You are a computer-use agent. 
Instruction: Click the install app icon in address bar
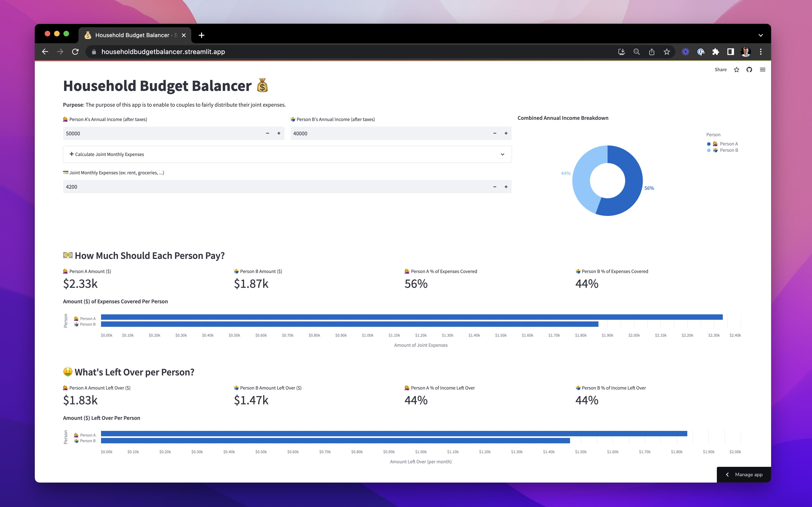(621, 52)
